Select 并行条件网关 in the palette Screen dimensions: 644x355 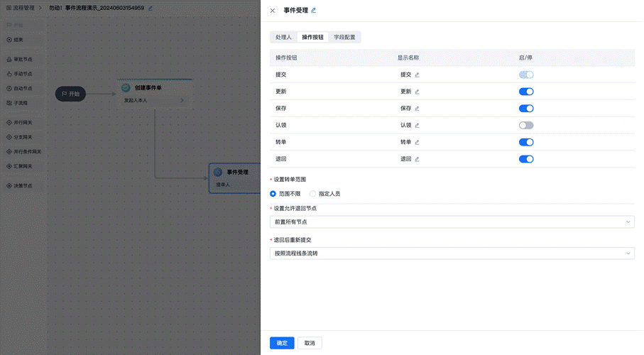coord(24,152)
